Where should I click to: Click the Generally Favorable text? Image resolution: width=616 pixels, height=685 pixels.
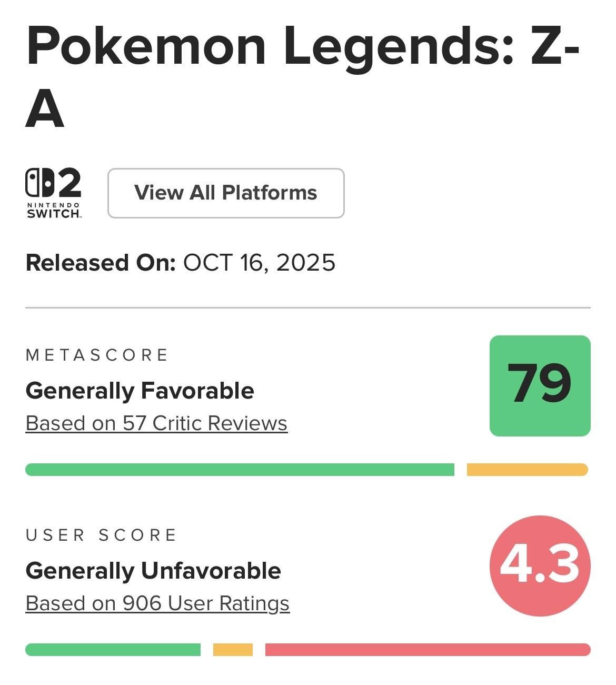click(140, 391)
